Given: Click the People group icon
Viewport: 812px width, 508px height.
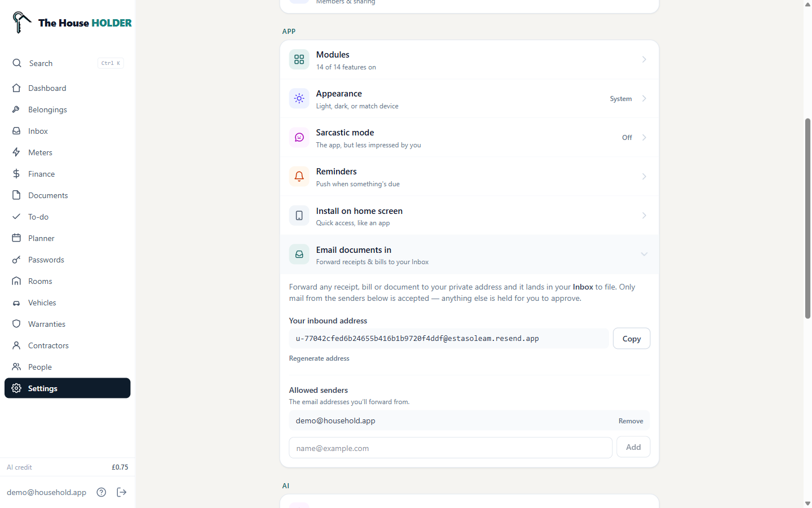Looking at the screenshot, I should (16, 367).
